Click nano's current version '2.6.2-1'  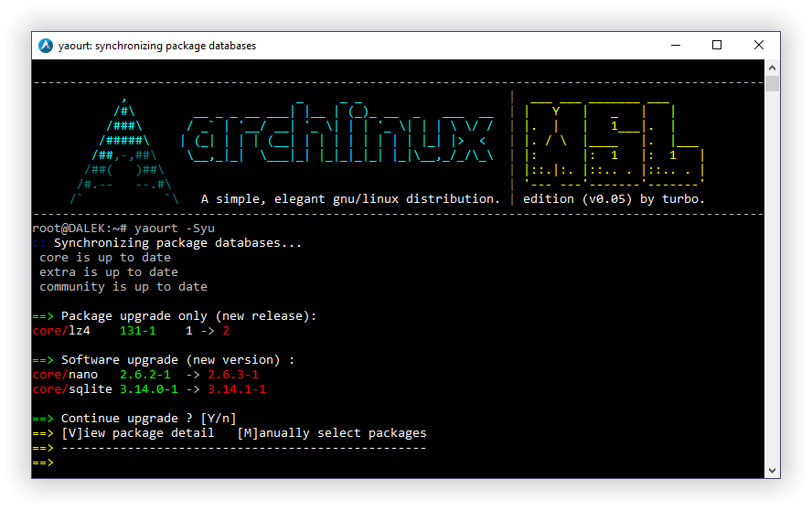pyautogui.click(x=145, y=375)
